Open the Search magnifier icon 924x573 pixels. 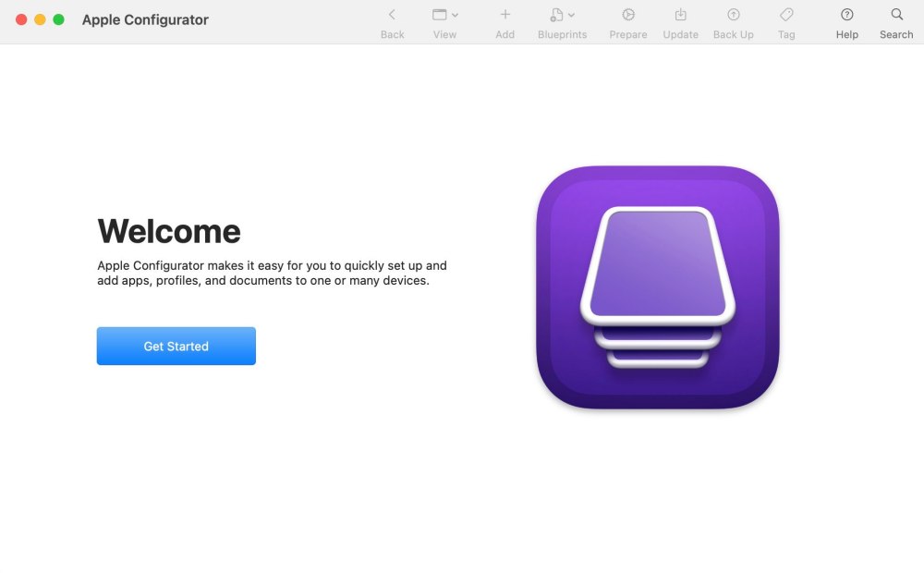click(x=896, y=15)
